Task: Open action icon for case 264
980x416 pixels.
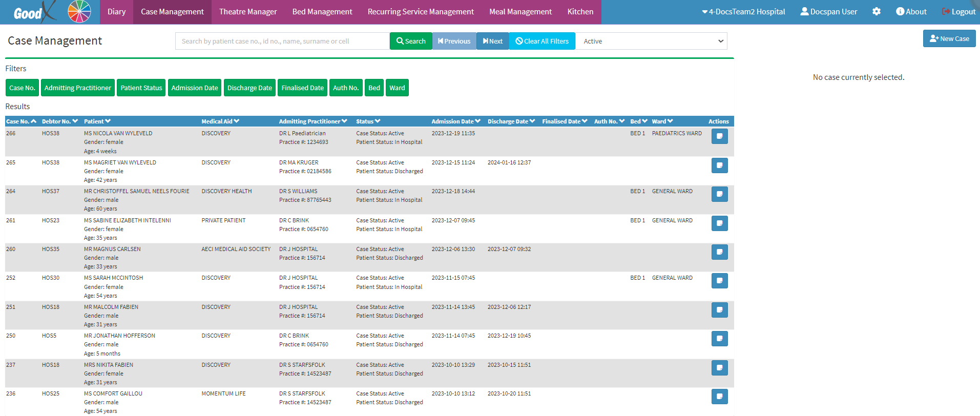Action: 719,194
